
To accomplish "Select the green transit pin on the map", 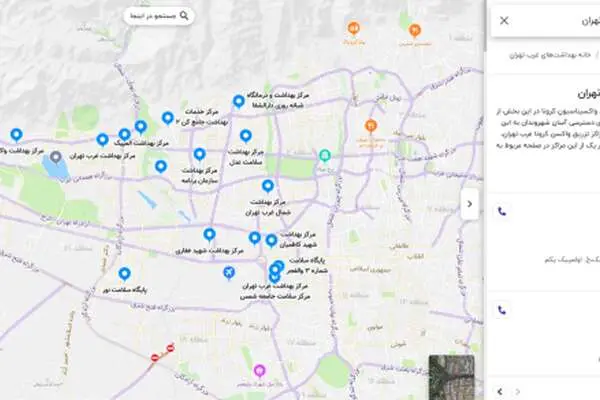I will tap(325, 156).
